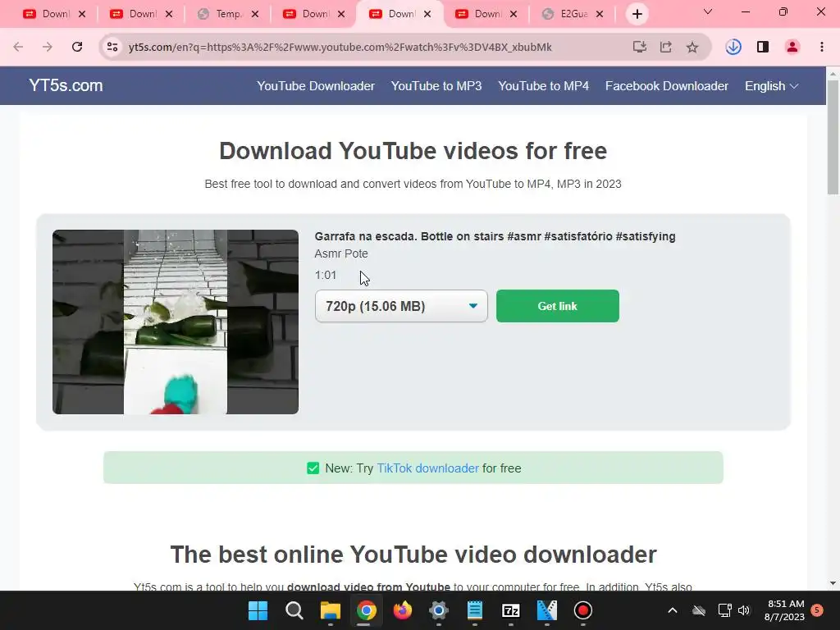Go to YT5s.com home logo

point(66,85)
